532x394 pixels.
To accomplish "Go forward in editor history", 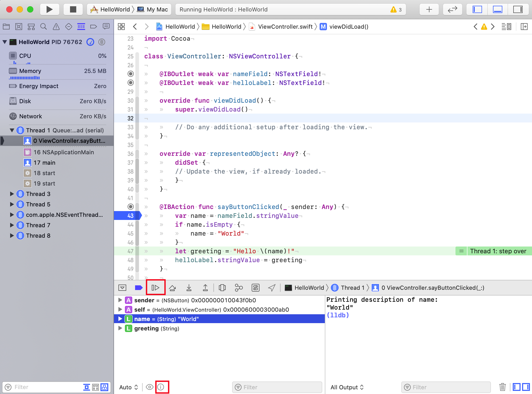I will pyautogui.click(x=147, y=27).
